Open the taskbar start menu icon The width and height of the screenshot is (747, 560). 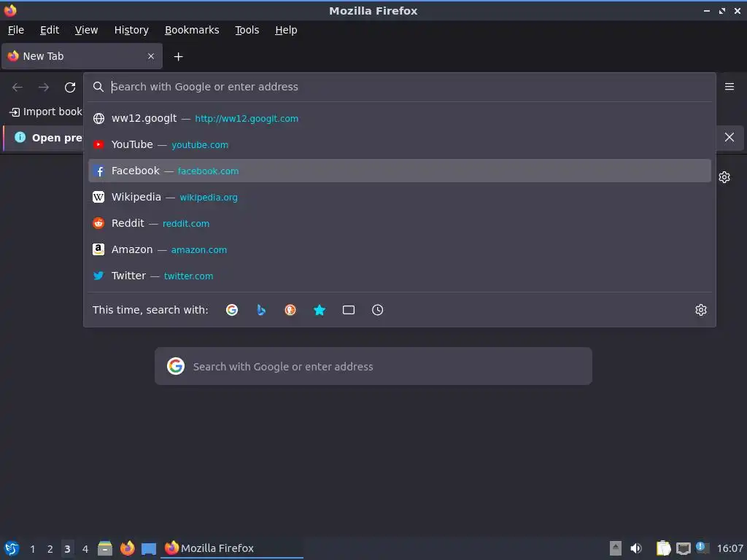[x=12, y=548]
